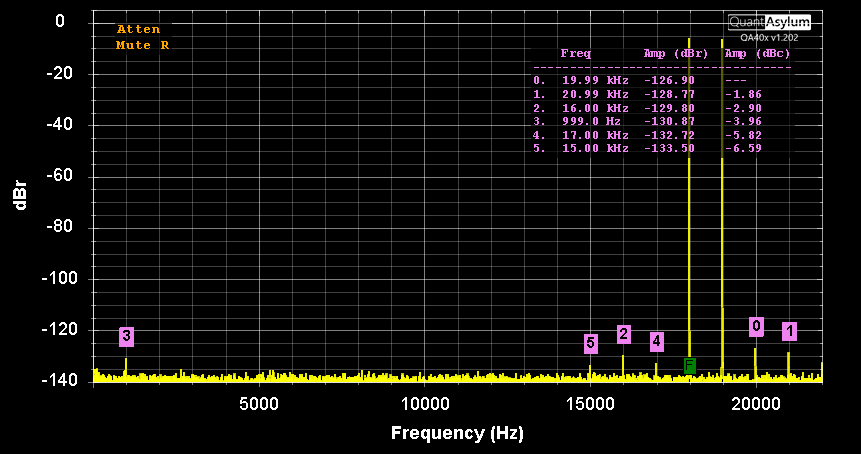Screen dimensions: 861x454
Task: Click the Atten status label
Action: pos(138,30)
